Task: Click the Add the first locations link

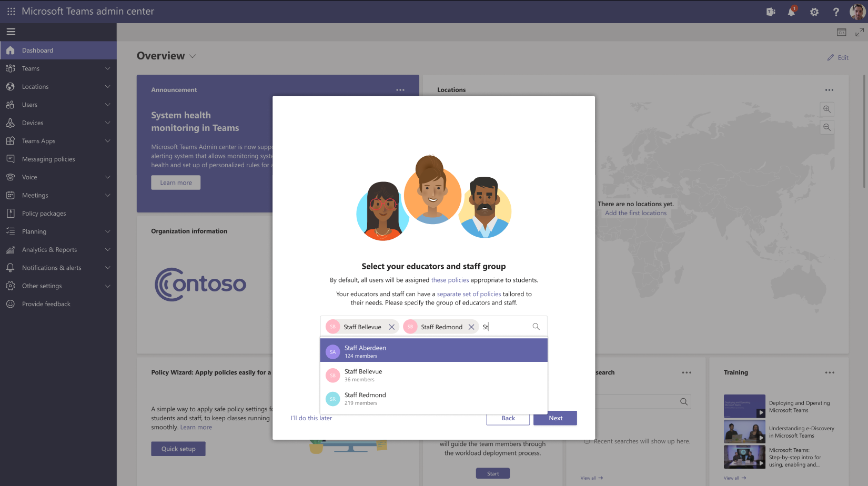Action: 635,212
